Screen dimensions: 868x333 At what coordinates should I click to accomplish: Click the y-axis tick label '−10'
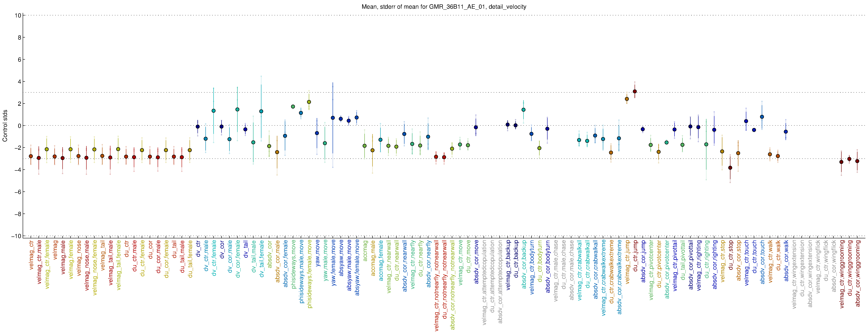click(16, 236)
